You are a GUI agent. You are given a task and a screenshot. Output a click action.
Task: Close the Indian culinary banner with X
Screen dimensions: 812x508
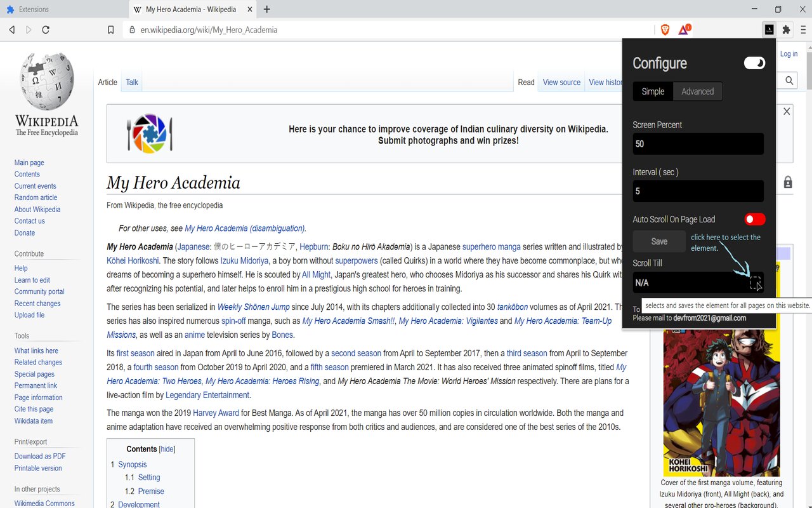pyautogui.click(x=787, y=111)
